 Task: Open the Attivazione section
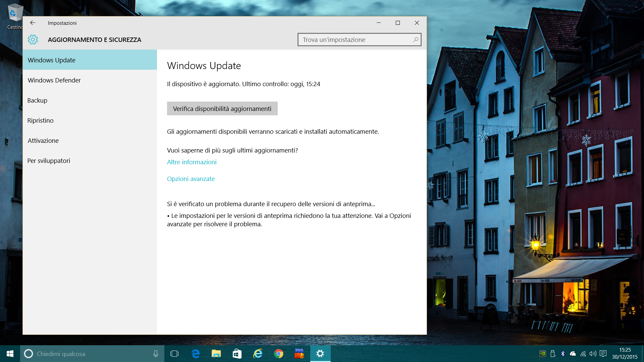[90, 140]
